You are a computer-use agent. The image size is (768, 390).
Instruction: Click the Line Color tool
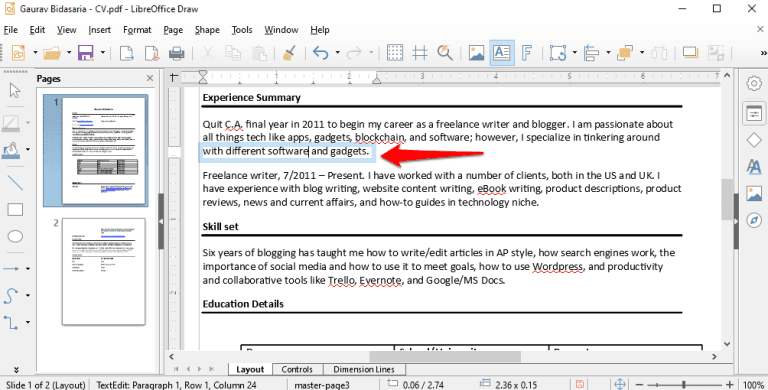[x=11, y=123]
